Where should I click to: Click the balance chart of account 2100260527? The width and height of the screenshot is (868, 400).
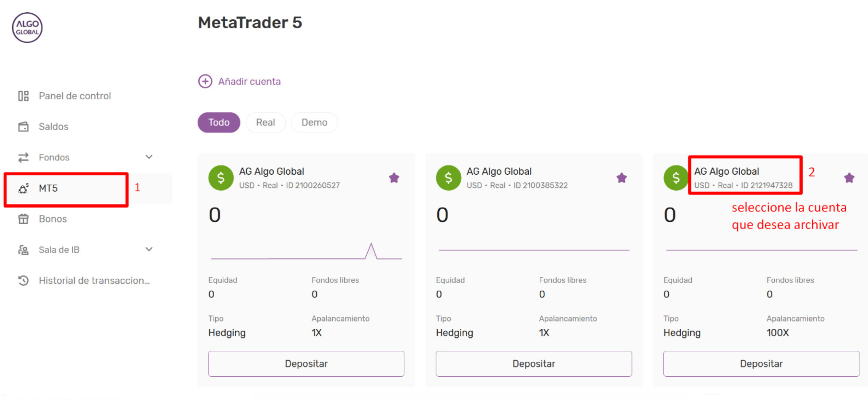[x=306, y=251]
